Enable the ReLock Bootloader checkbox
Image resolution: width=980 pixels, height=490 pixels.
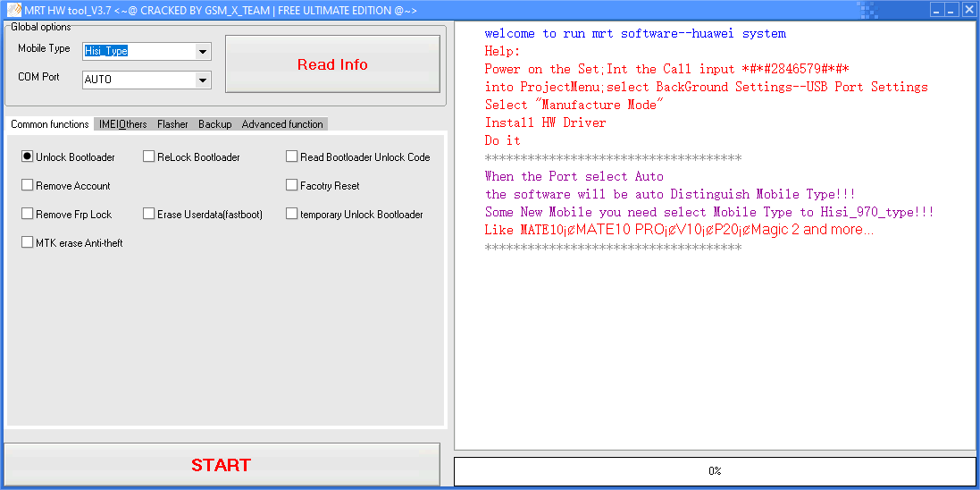coord(149,156)
